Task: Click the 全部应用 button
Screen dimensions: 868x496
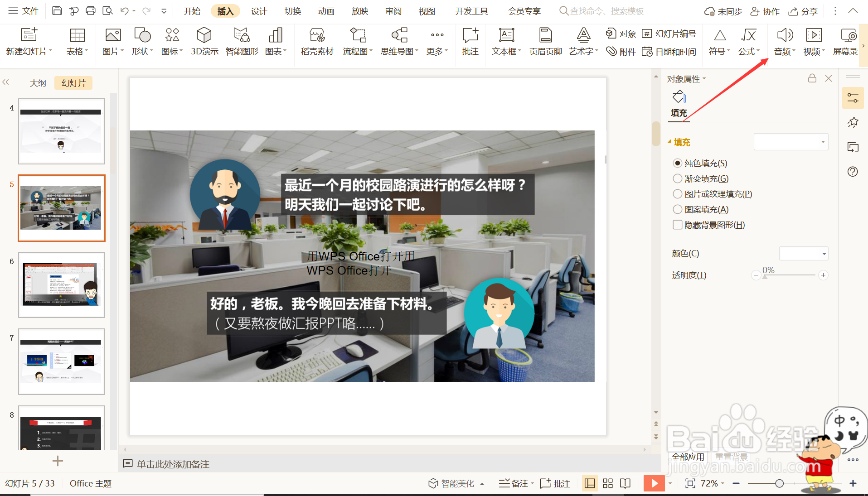Action: click(688, 457)
